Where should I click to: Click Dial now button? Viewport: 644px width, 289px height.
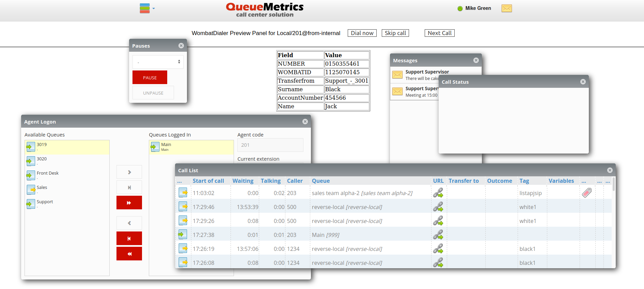[x=362, y=33]
